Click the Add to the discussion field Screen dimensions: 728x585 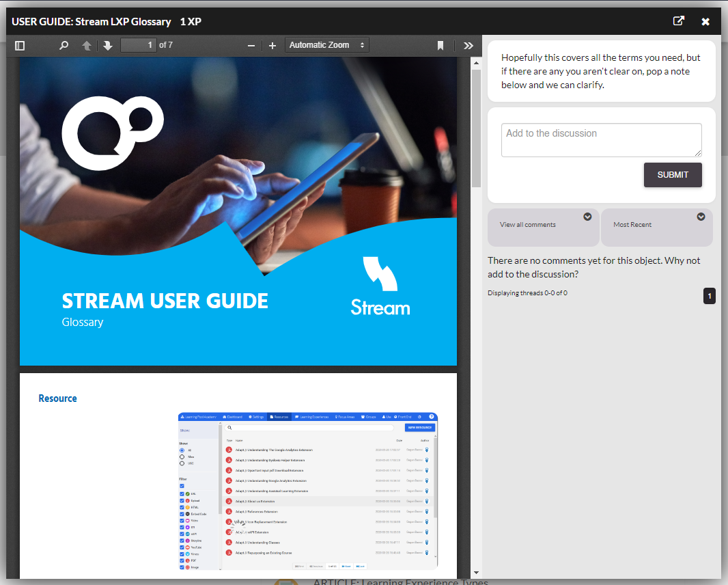coord(601,140)
